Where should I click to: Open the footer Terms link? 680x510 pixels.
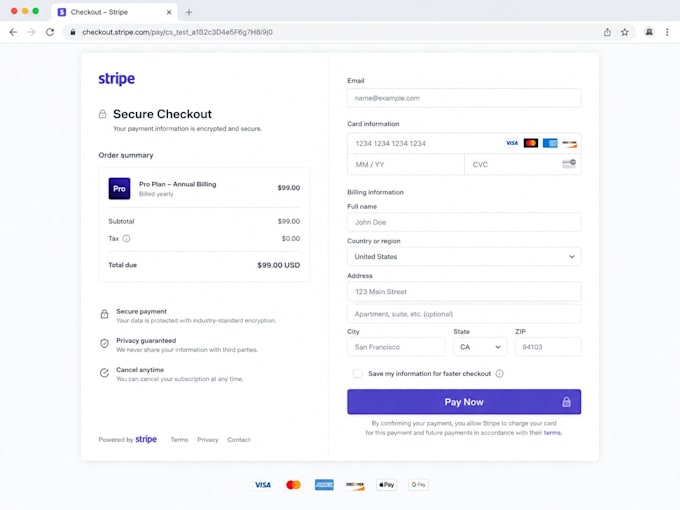(x=179, y=440)
